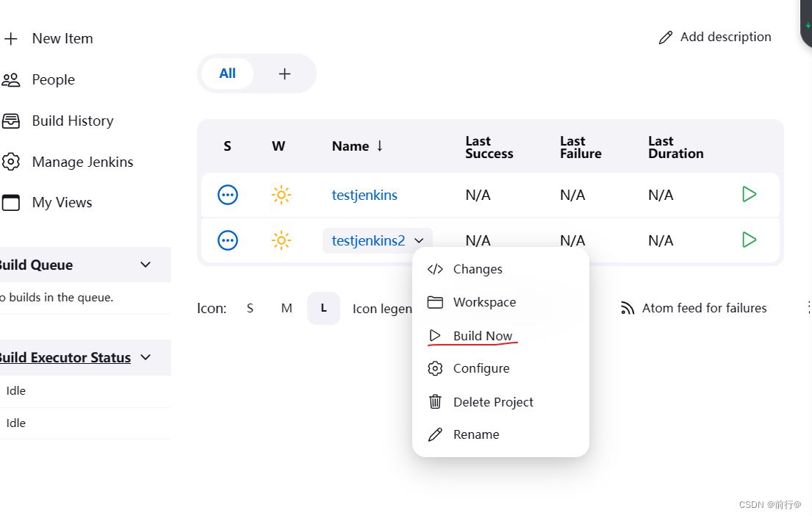Click the Delete Project trash icon

pyautogui.click(x=435, y=401)
